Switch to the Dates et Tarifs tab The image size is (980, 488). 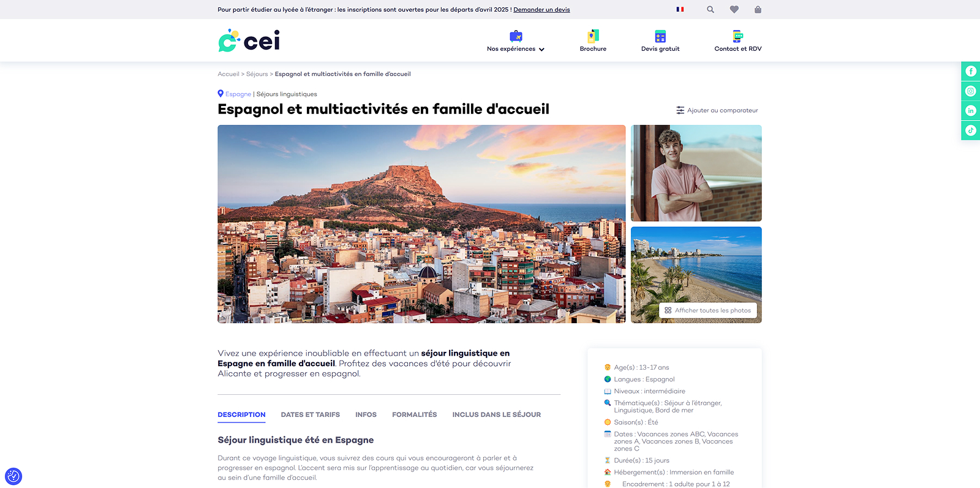coord(310,415)
